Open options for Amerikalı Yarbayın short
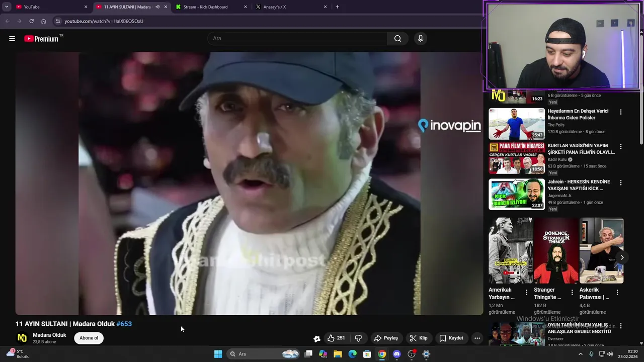The image size is (644, 362). 527,292
